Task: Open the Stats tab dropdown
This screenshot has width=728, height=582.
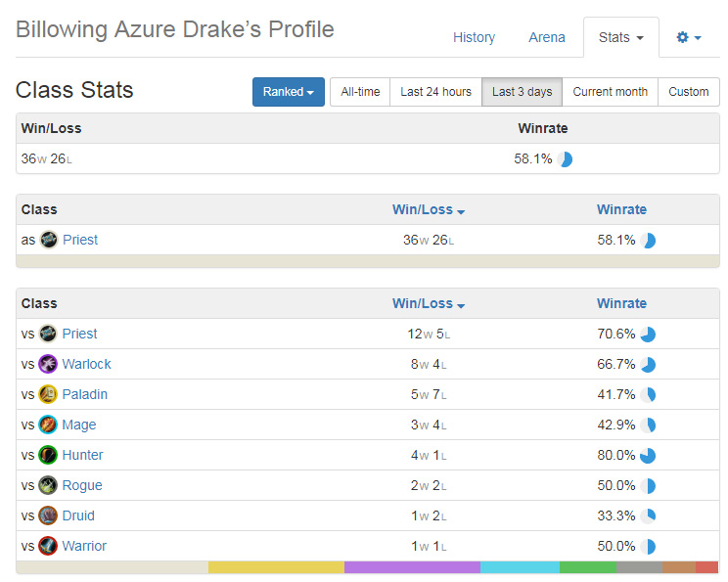Action: coord(620,37)
